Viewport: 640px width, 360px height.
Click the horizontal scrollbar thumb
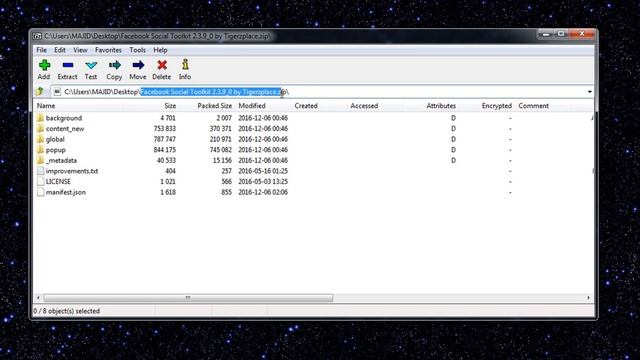click(x=188, y=298)
